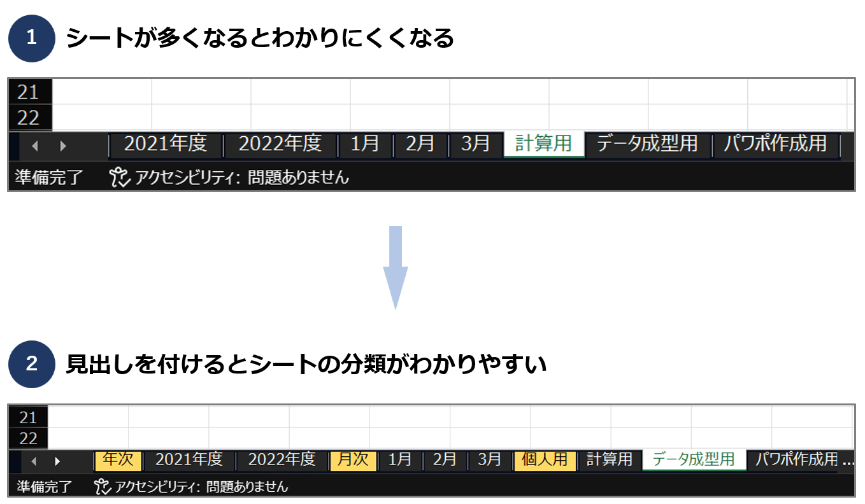Switch to 1月 sheet in example 1
Viewport: 865px width, 504px height.
(365, 144)
